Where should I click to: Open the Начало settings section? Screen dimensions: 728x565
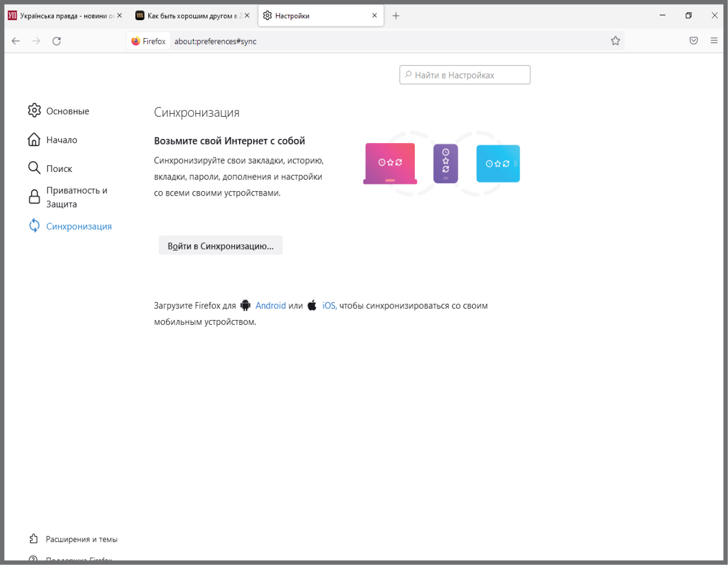[52, 140]
